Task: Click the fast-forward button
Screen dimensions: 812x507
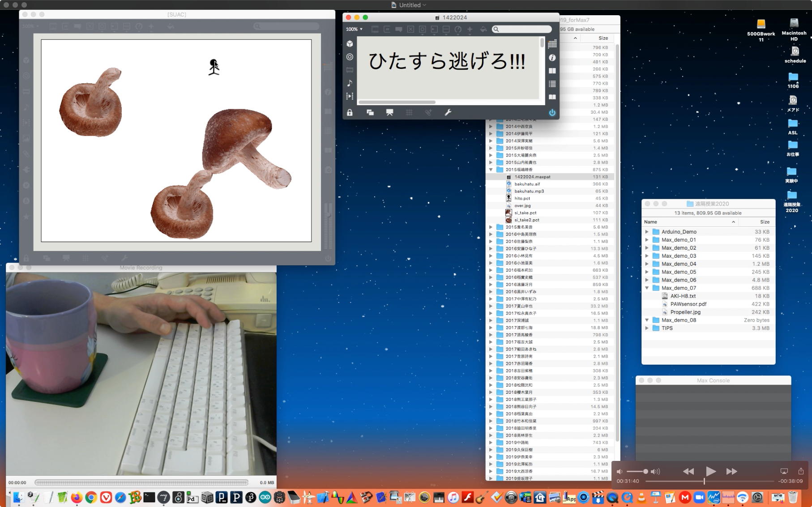Action: (731, 471)
